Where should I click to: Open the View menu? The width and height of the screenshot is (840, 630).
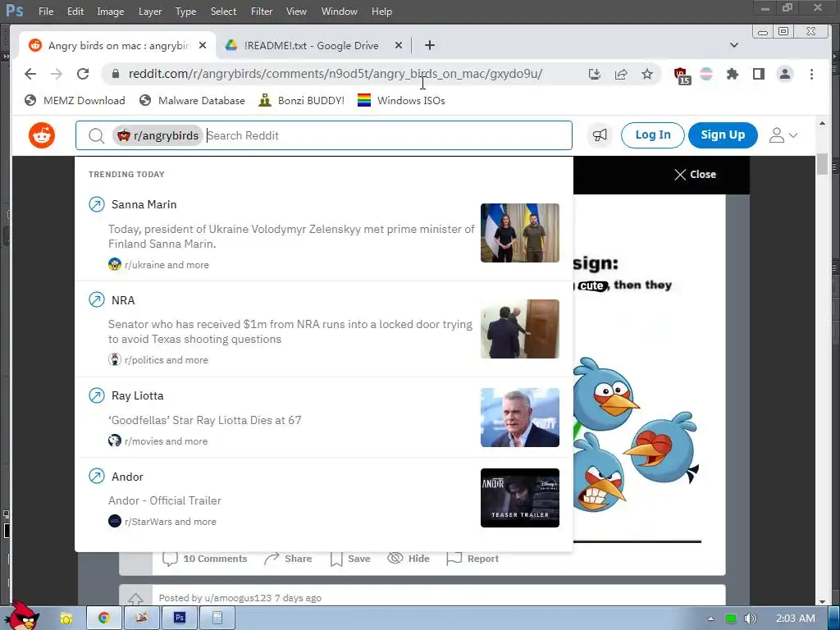(296, 11)
